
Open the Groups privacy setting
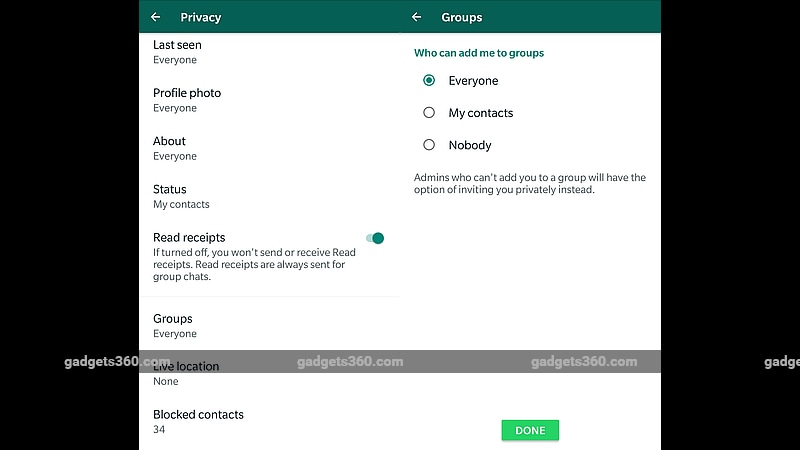[x=175, y=325]
